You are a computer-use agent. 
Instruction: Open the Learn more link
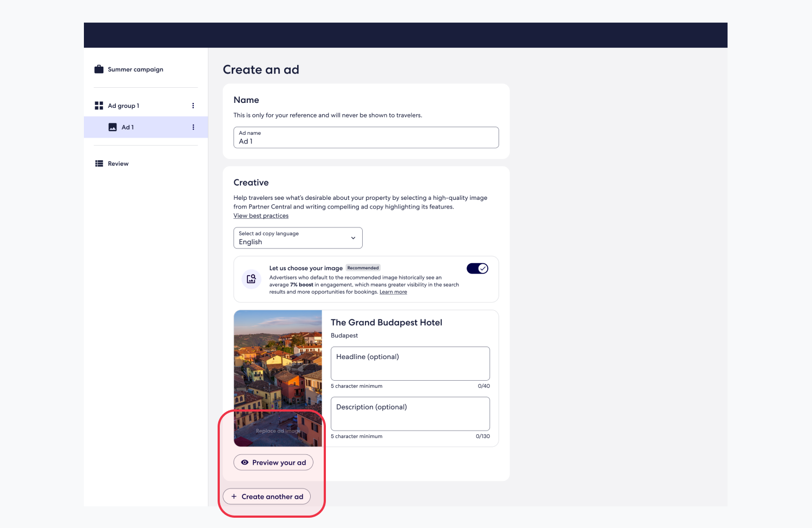[393, 292]
